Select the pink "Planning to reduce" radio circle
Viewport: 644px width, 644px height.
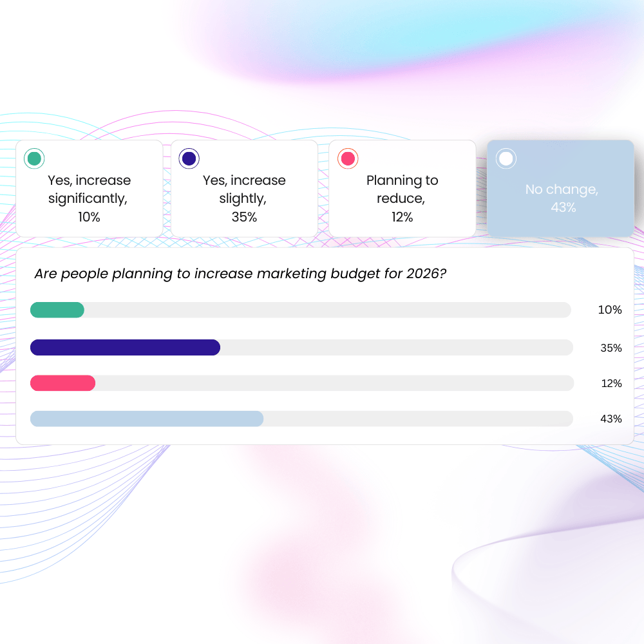348,158
